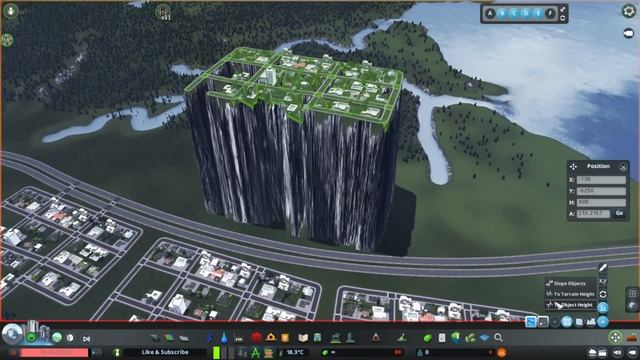Select layer F in the top selector
Image resolution: width=640 pixels, height=360 pixels.
click(x=550, y=13)
